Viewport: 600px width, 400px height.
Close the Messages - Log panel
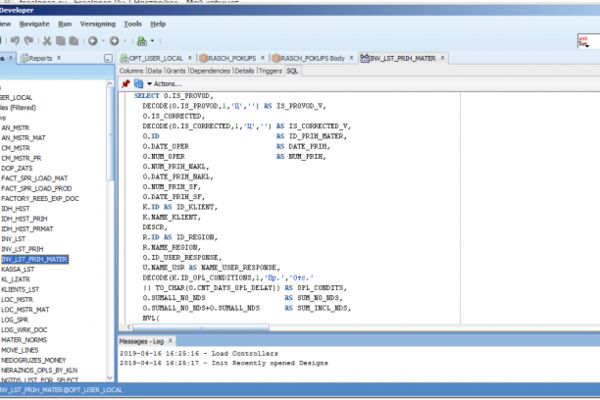tap(171, 340)
